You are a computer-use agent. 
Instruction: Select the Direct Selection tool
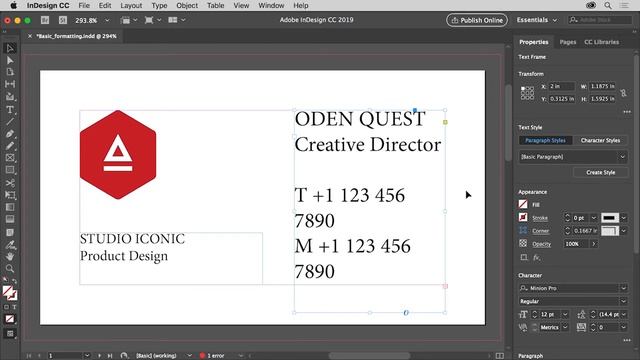10,60
